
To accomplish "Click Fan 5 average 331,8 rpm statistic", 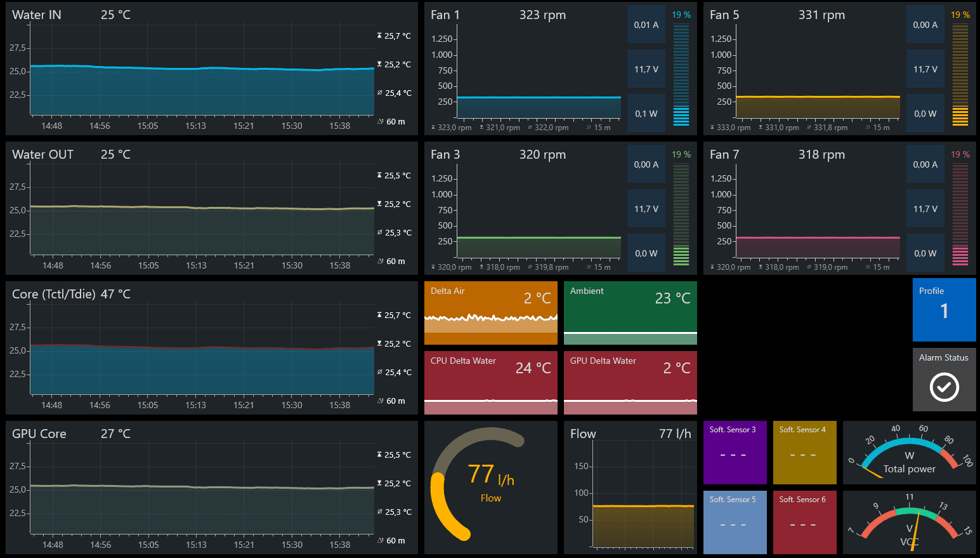I will pos(827,128).
